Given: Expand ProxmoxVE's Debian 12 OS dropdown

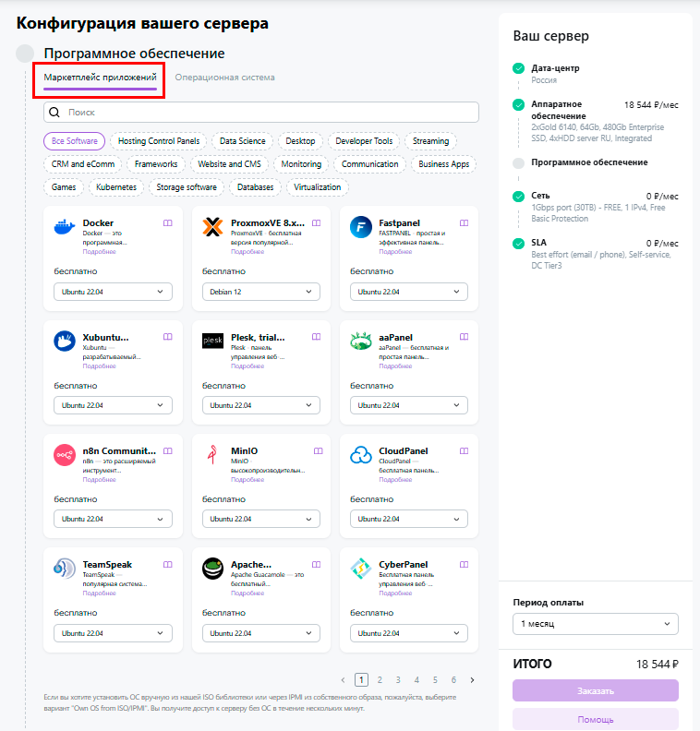Looking at the screenshot, I should [x=261, y=292].
